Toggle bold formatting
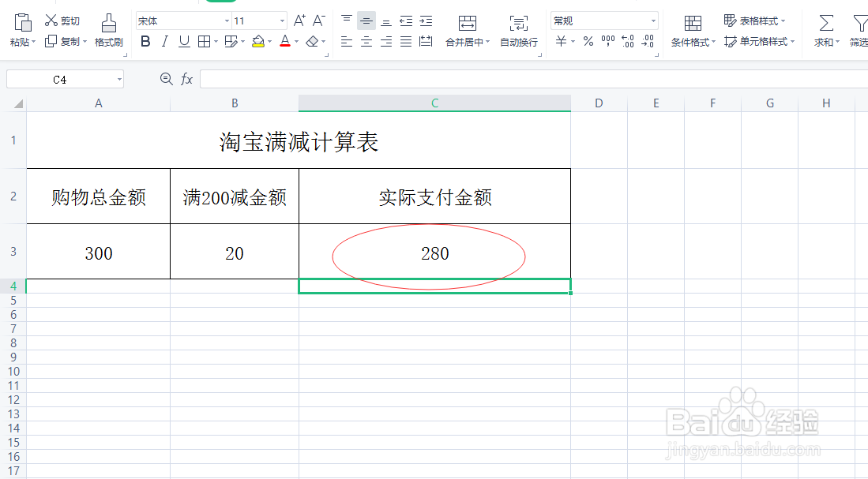The height and width of the screenshot is (479, 868). [145, 42]
